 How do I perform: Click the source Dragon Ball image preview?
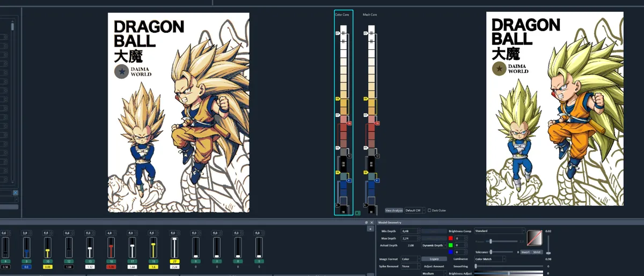tap(178, 112)
